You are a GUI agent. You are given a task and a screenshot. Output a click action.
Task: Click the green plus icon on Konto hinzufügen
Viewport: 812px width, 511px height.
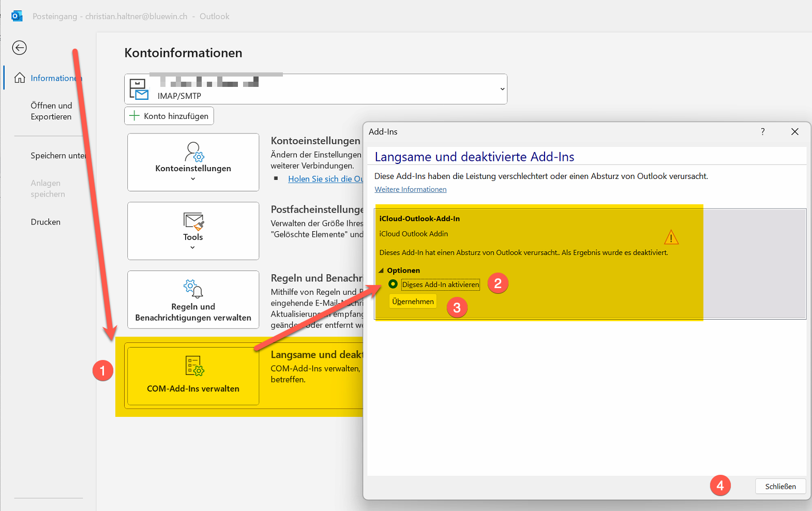pos(134,116)
